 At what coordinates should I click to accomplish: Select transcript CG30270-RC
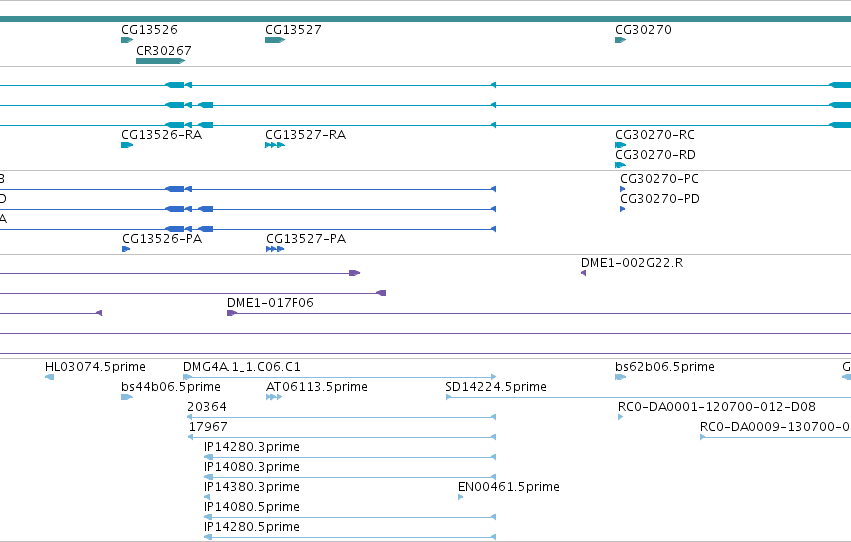[x=655, y=135]
